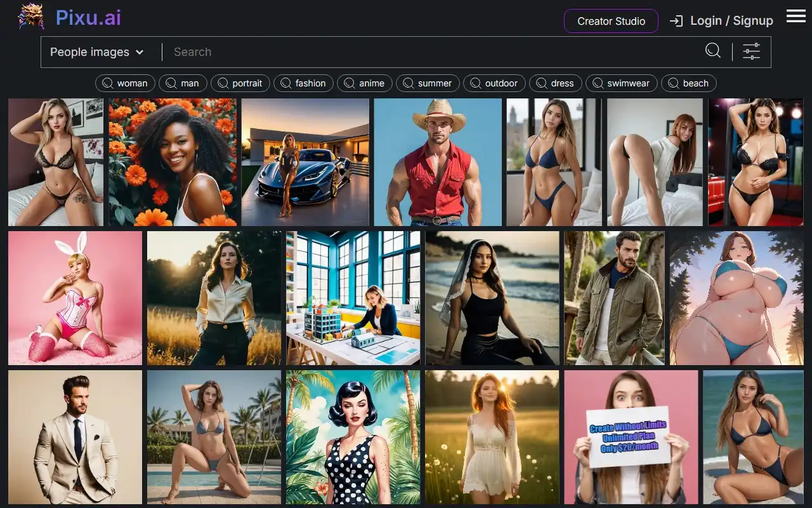Viewport: 812px width, 508px height.
Task: Focus the Search text field
Action: point(431,52)
